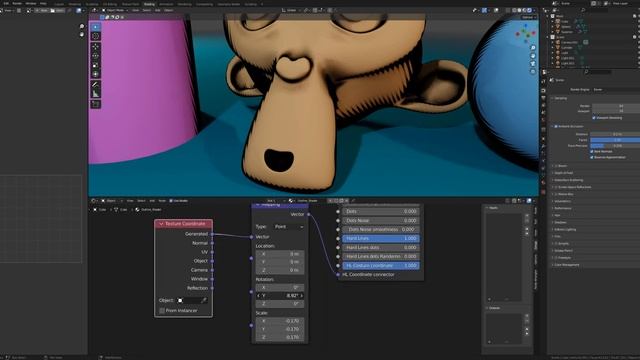
Task: Toggle the Viewport Denoising checkbox
Action: click(x=594, y=118)
